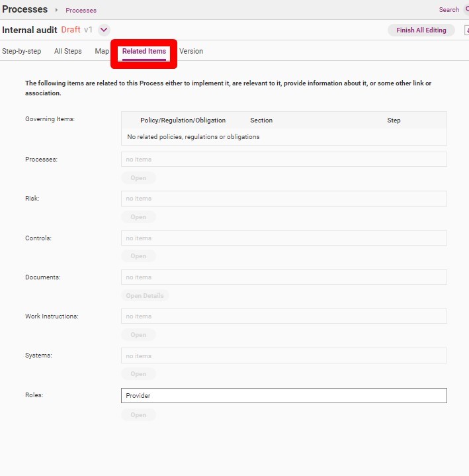This screenshot has height=476, width=469.
Task: Click the Processes breadcrumb link
Action: (x=81, y=11)
